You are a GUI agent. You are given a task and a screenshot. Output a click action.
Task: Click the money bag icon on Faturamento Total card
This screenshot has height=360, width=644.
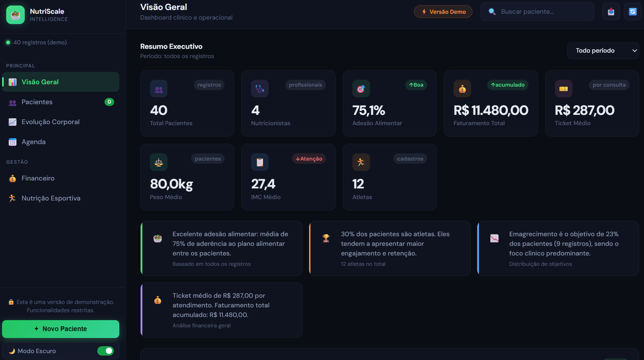coord(462,89)
